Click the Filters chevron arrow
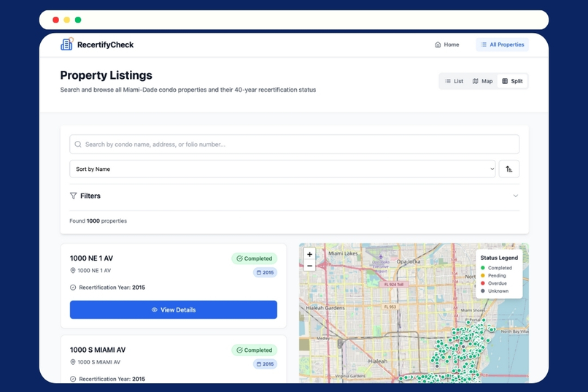The width and height of the screenshot is (588, 392). tap(516, 196)
